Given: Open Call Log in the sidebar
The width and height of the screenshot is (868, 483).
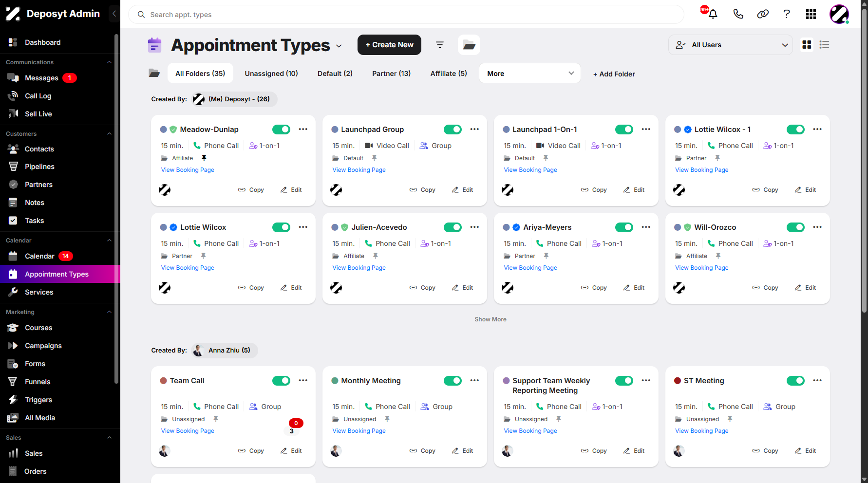Looking at the screenshot, I should coord(38,96).
